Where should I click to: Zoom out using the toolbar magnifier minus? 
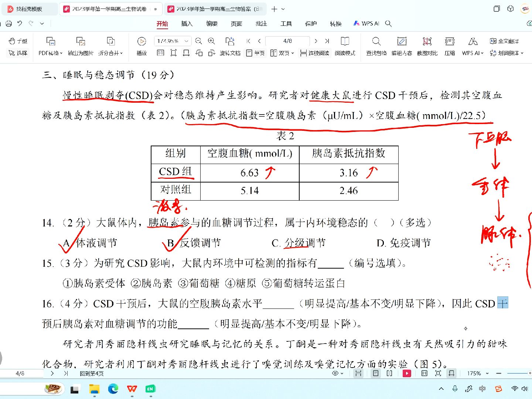(199, 41)
